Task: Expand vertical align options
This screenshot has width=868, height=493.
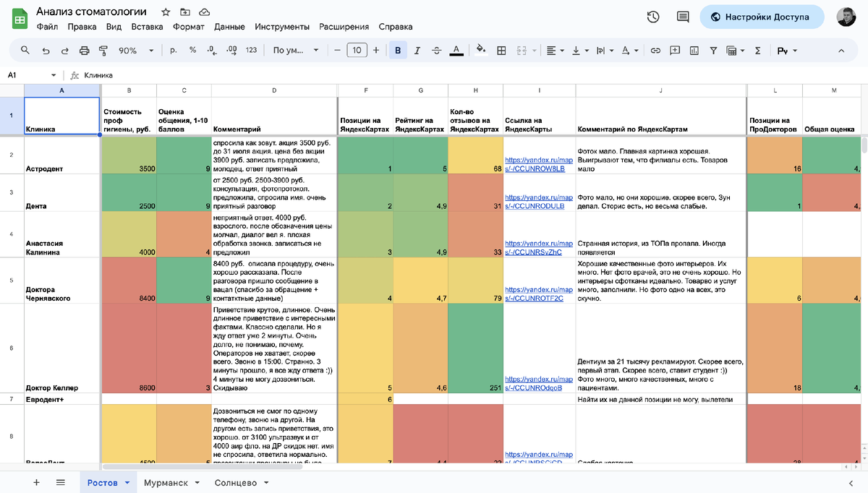Action: 580,51
